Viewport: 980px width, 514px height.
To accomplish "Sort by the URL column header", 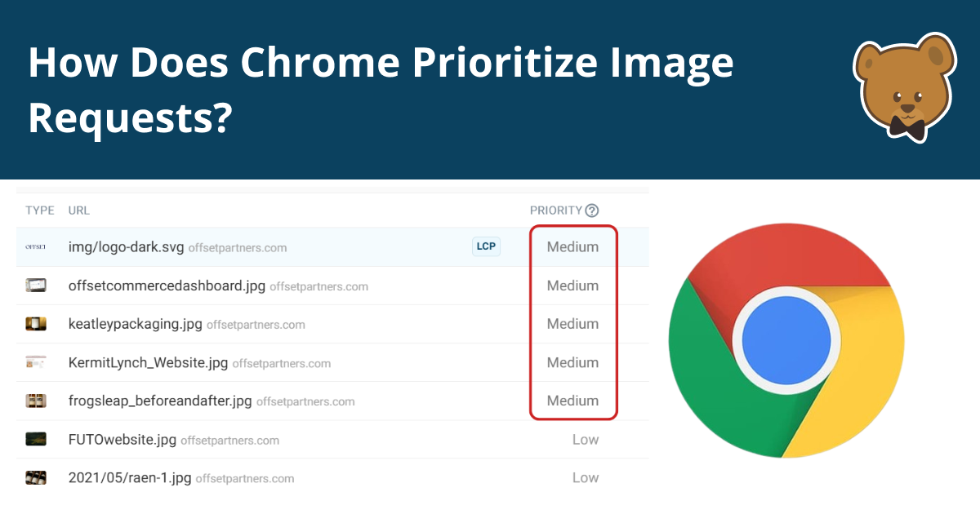I will click(x=78, y=210).
